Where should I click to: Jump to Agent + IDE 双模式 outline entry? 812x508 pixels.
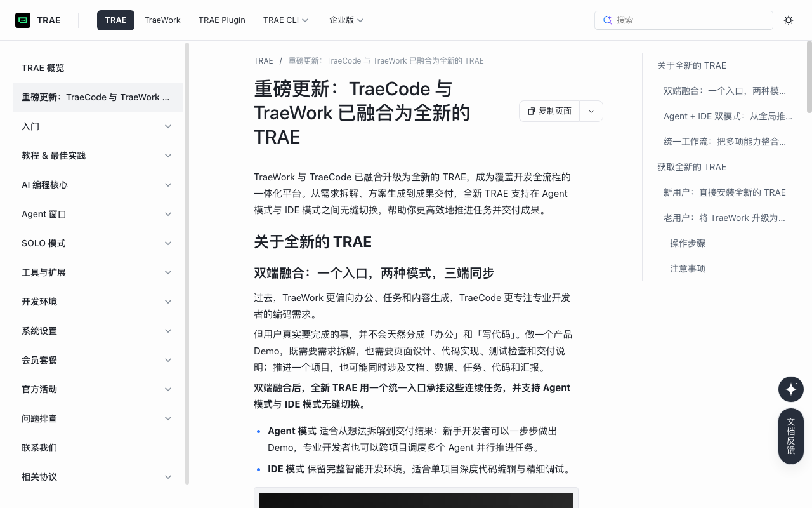pos(728,116)
